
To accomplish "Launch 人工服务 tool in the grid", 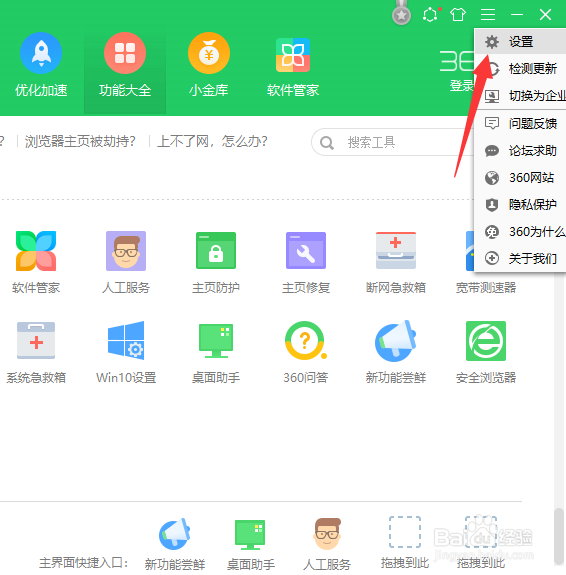I will click(126, 262).
